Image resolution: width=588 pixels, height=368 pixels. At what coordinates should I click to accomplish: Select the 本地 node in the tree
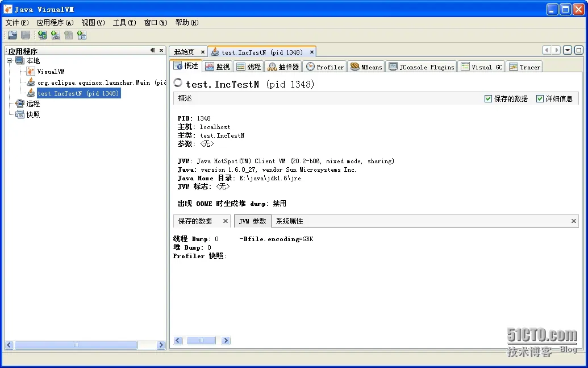pyautogui.click(x=33, y=60)
